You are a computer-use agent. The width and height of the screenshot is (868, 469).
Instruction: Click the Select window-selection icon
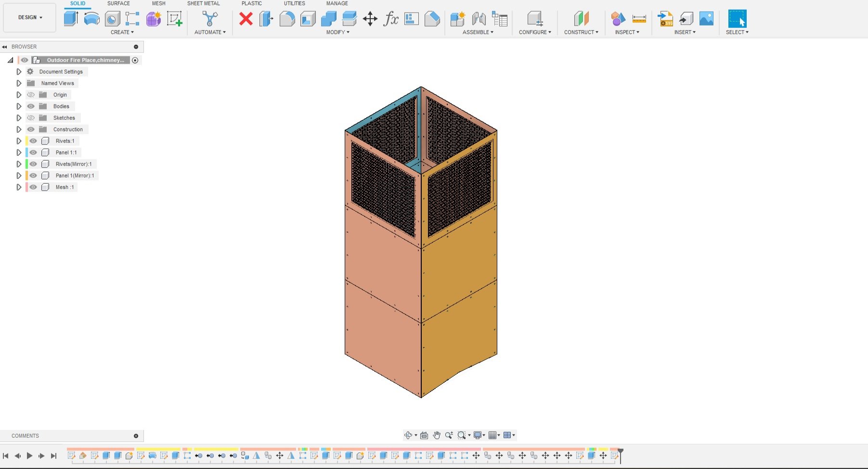coord(737,19)
